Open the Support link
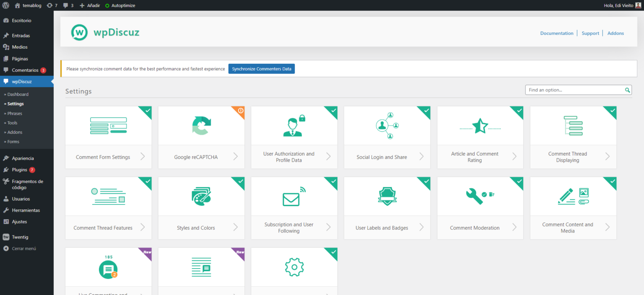The image size is (644, 295). 590,33
